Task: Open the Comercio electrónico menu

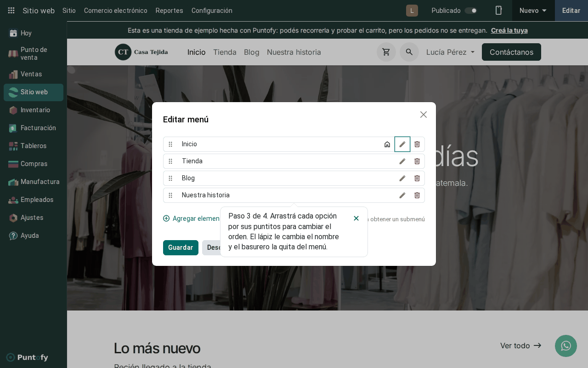Action: click(116, 11)
